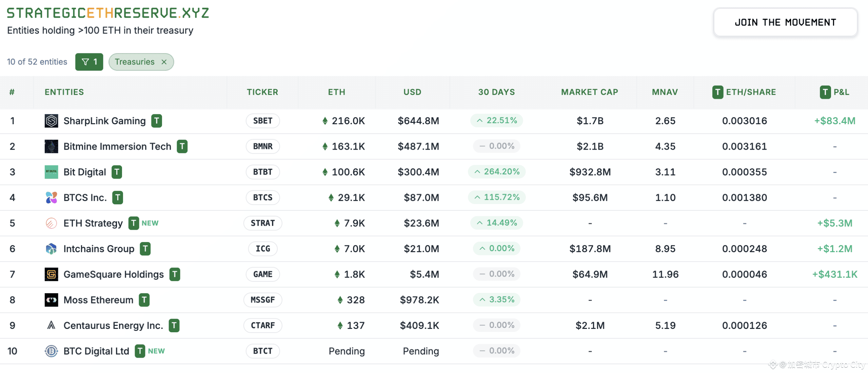Click the Bit Digital logo icon

pyautogui.click(x=51, y=172)
